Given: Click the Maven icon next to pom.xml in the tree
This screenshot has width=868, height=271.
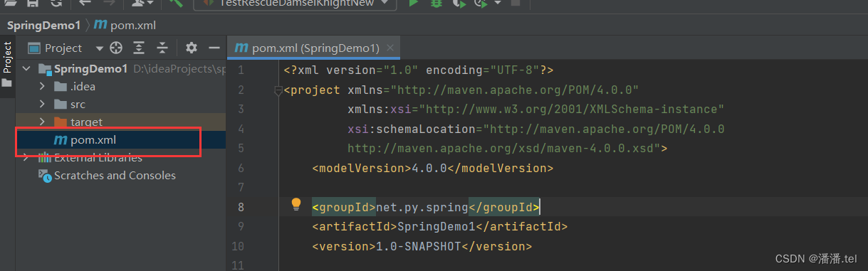Looking at the screenshot, I should pyautogui.click(x=60, y=140).
